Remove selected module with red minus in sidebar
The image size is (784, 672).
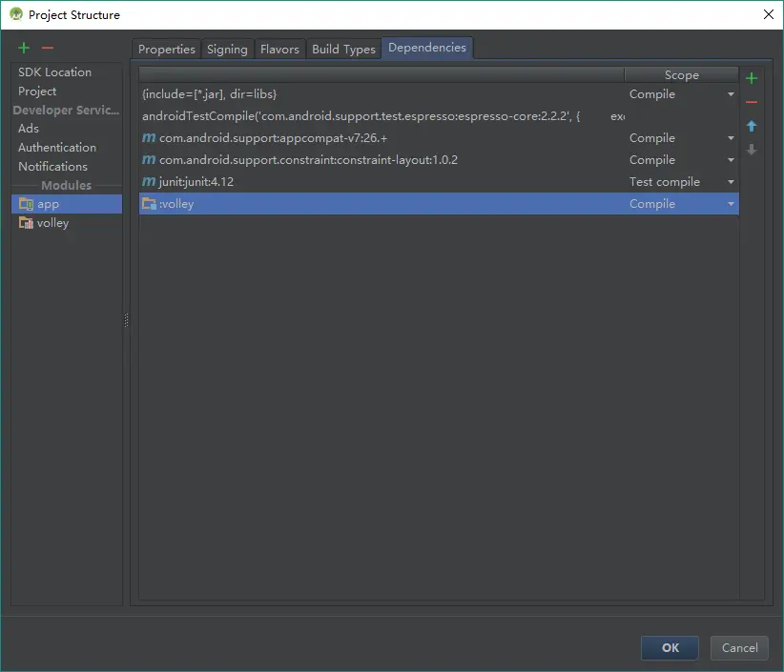[48, 48]
